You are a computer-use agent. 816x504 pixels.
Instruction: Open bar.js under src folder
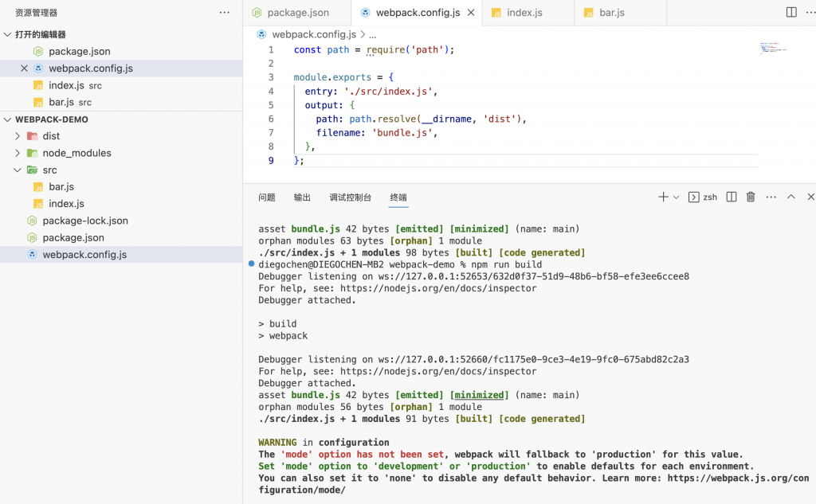point(121,187)
